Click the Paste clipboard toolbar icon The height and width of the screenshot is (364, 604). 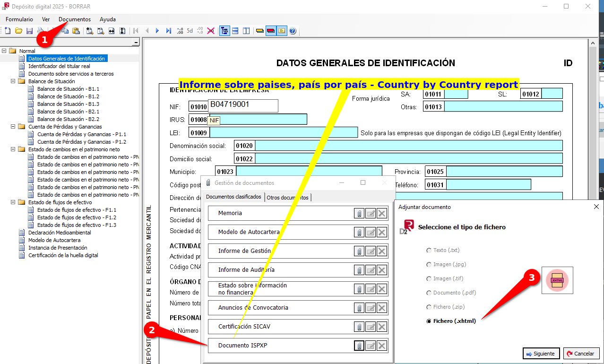(x=76, y=31)
